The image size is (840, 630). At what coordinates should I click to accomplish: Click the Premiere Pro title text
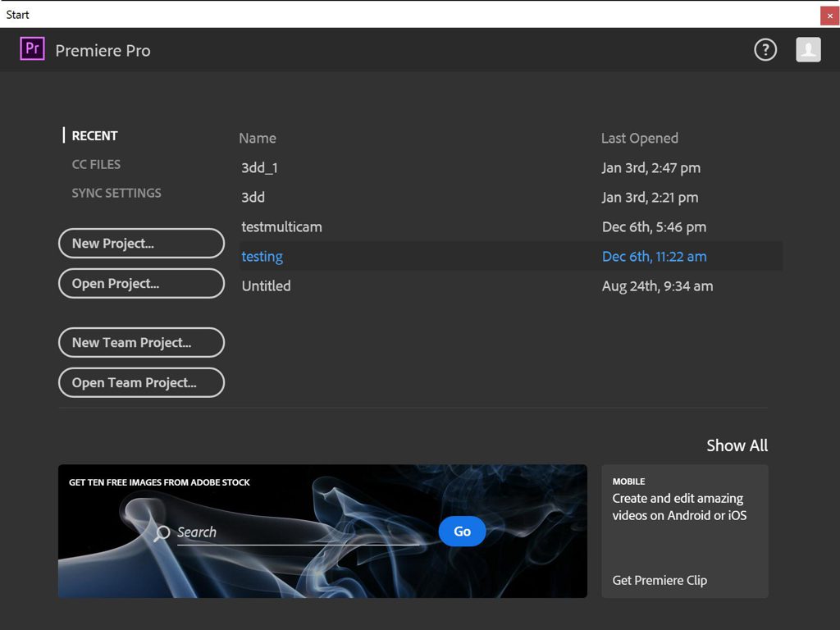point(103,50)
